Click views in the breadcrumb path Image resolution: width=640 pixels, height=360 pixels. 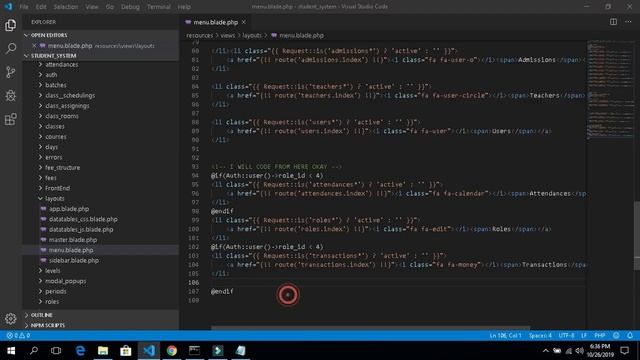click(x=228, y=36)
